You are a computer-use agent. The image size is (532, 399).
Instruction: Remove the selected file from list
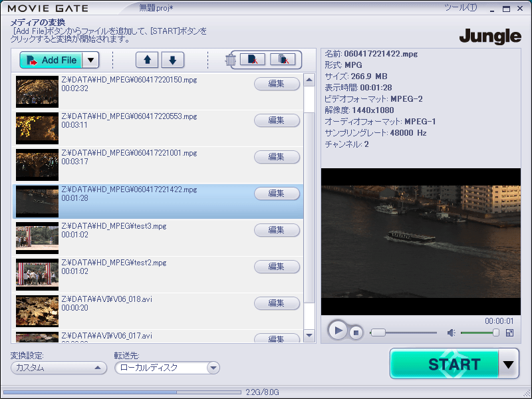[x=253, y=60]
